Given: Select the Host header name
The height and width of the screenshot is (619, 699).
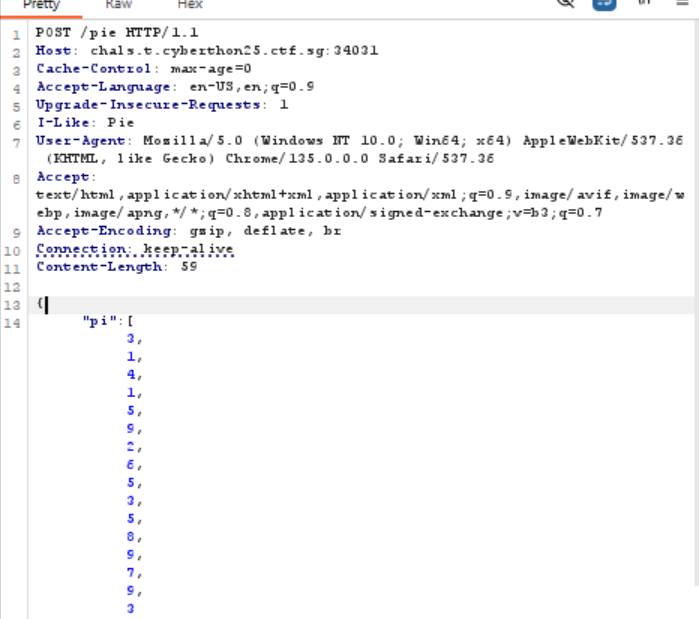Looking at the screenshot, I should tap(53, 50).
